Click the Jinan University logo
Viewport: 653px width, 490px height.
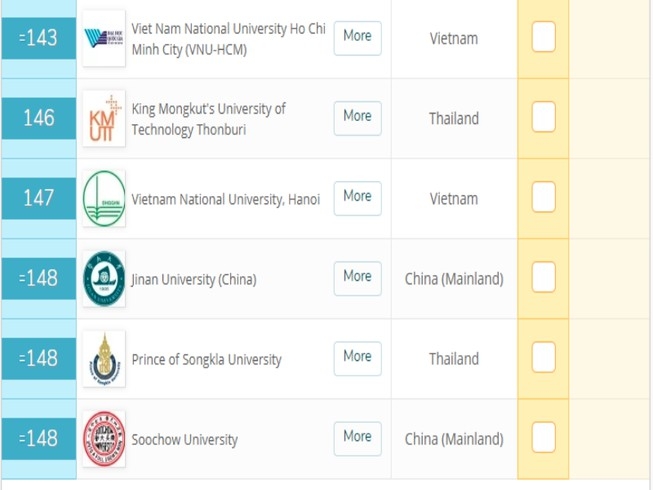click(x=104, y=279)
